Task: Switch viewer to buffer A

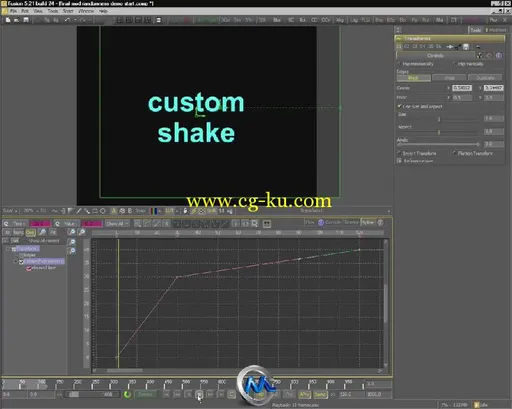Action: 114,211
